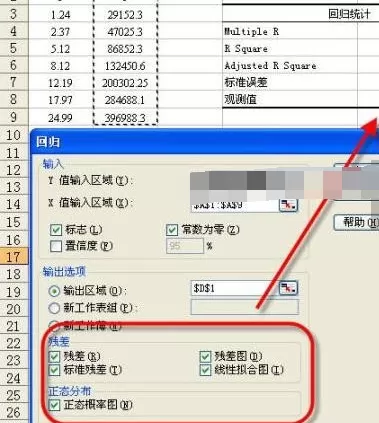Click the Multiple R cell
The image size is (379, 423).
click(x=290, y=32)
